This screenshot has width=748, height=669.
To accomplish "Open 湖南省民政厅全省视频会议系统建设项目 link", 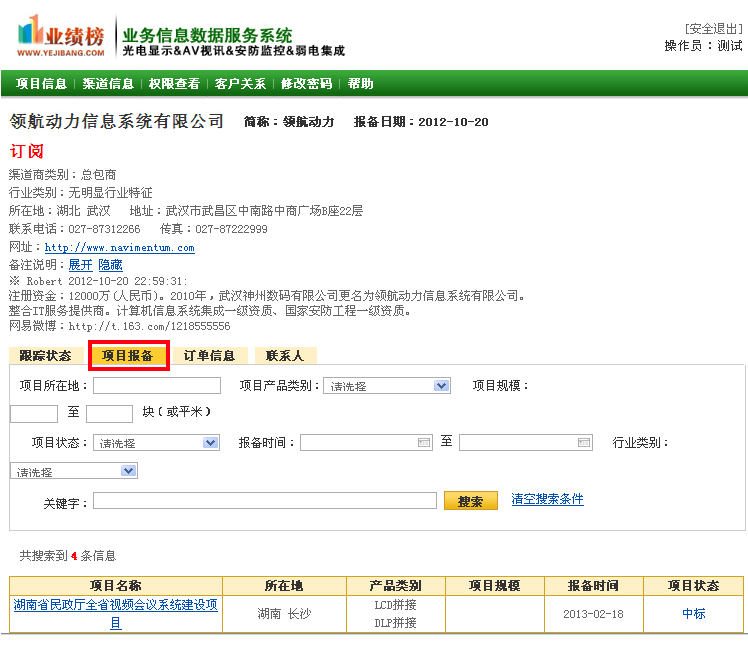I will click(115, 614).
